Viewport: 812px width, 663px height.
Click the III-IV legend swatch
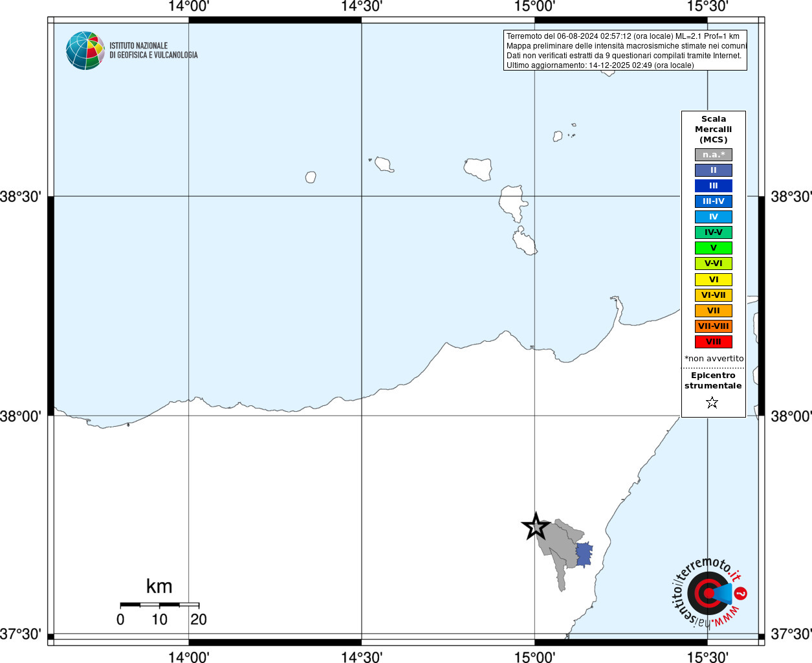714,201
